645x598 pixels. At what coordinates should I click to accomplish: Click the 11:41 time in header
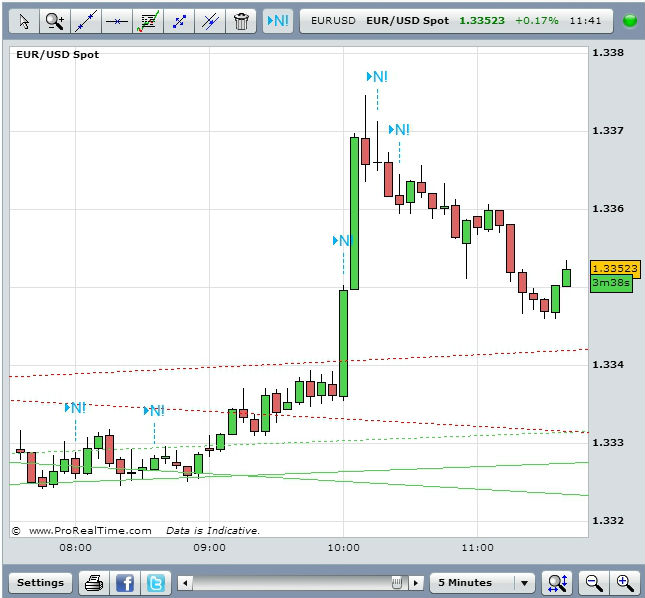coord(585,21)
